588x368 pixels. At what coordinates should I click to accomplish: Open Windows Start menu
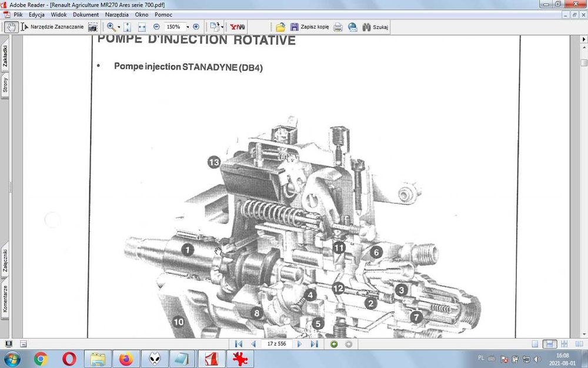(12, 359)
